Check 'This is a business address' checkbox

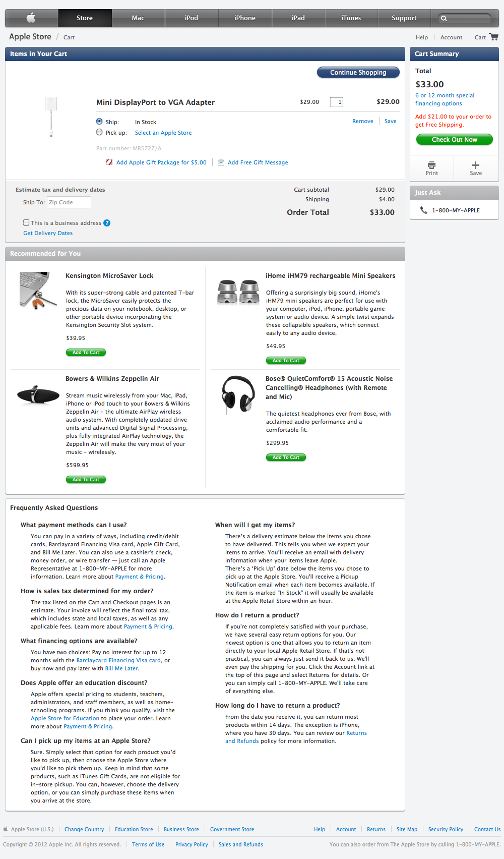point(26,222)
